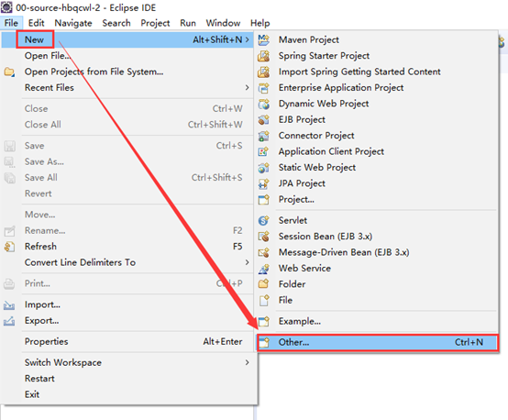Click the Folder icon in New submenu

[264, 284]
